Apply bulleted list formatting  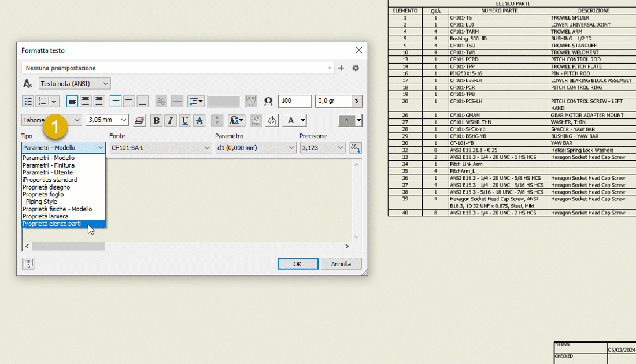(x=28, y=101)
